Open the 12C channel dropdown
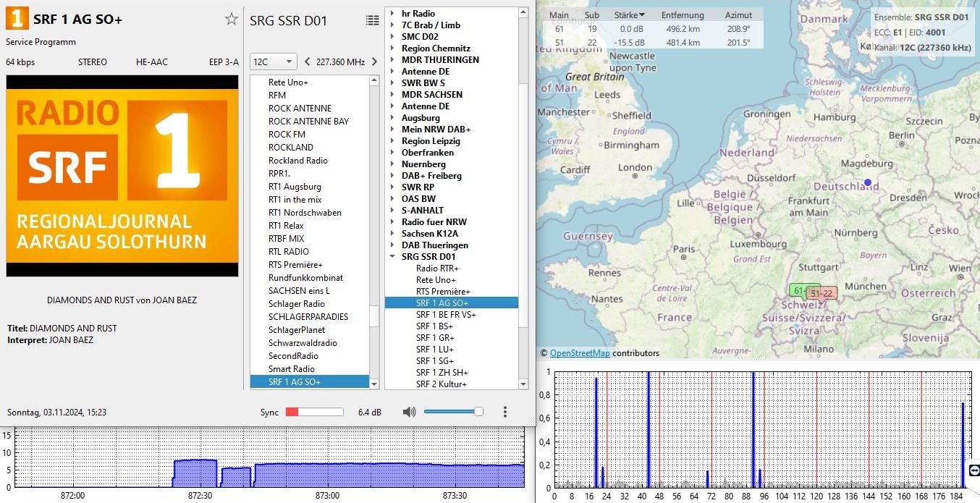The width and height of the screenshot is (980, 503). coord(273,62)
